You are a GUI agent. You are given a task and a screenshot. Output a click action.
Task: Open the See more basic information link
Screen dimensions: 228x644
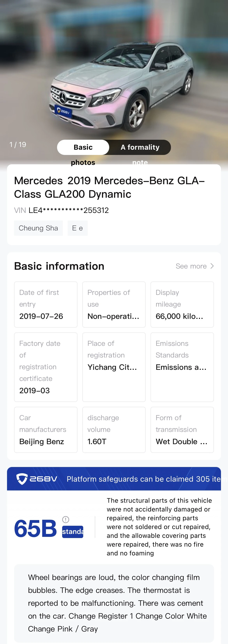tap(194, 266)
